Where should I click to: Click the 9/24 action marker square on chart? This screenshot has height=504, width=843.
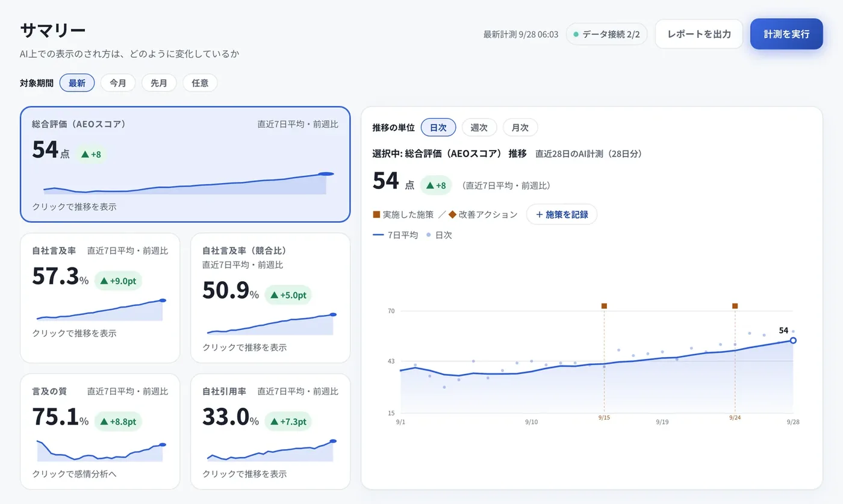[x=735, y=306]
